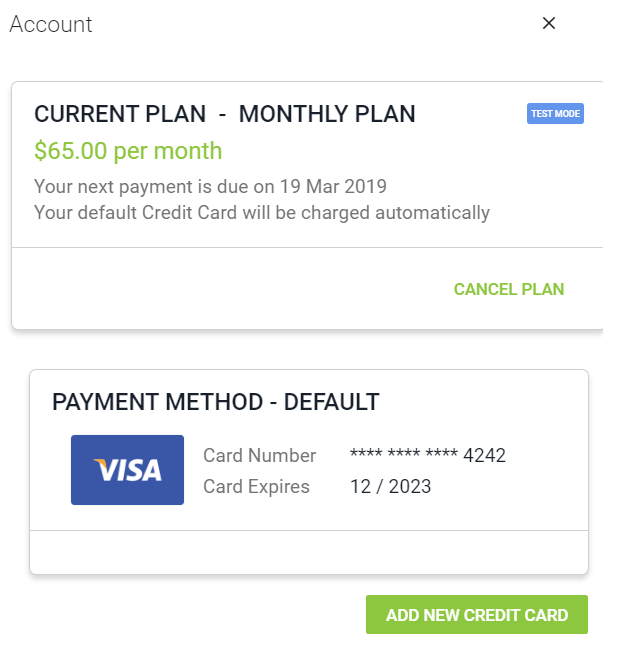Viewport: 620px width, 652px height.
Task: Click the 4242 last four card digits
Action: [x=484, y=455]
